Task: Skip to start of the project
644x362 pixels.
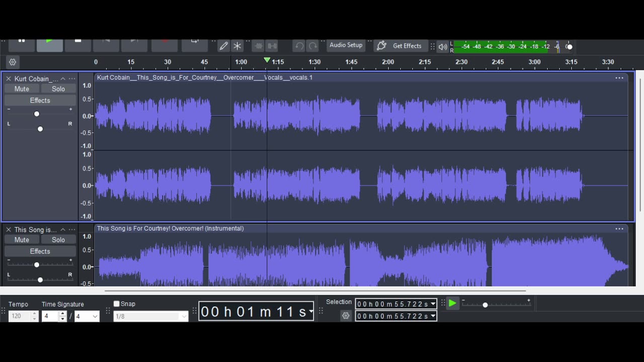Action: tap(106, 45)
